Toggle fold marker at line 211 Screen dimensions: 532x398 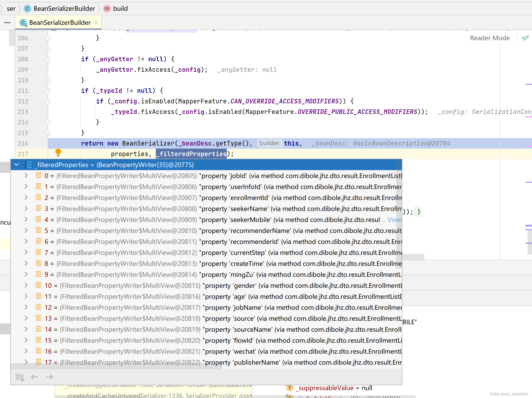point(48,91)
